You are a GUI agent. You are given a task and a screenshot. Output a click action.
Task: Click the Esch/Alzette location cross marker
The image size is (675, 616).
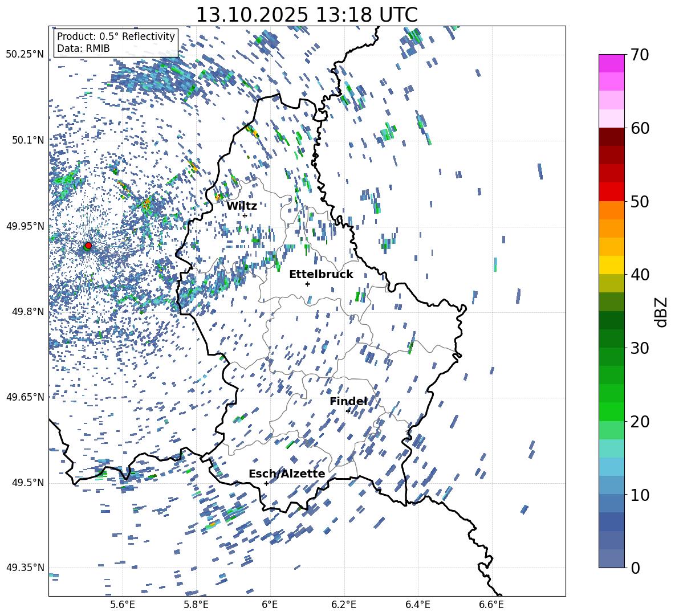coord(266,483)
